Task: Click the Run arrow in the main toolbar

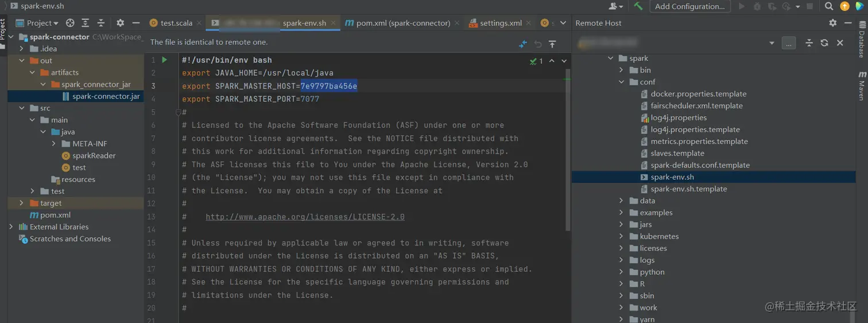Action: 742,6
